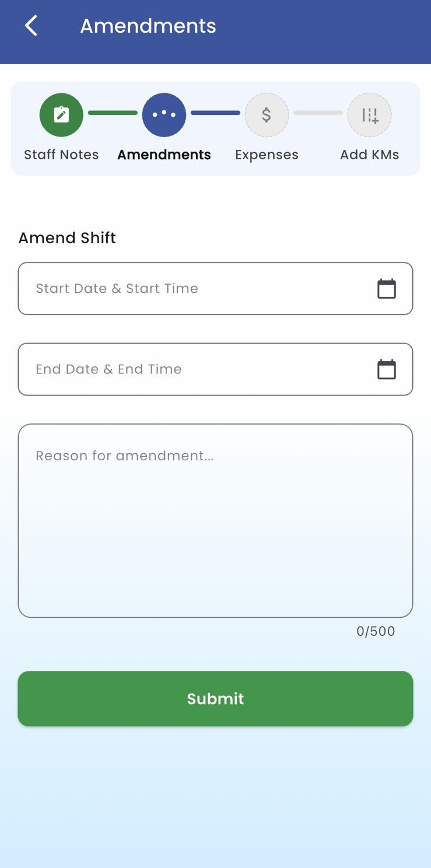This screenshot has height=868, width=431.
Task: Go to the Add KMs label
Action: pos(369,155)
